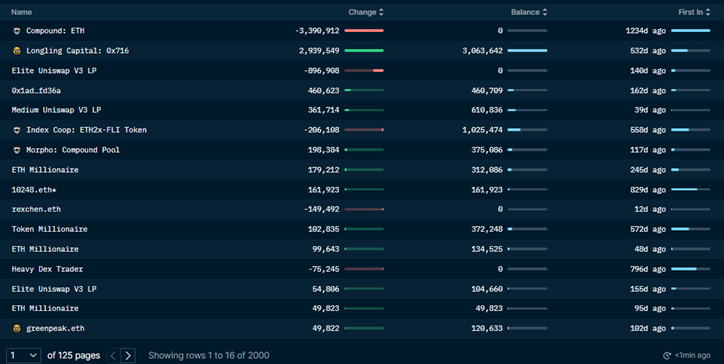Open the Heavy Dex Trader entry
The height and width of the screenshot is (364, 724).
(x=47, y=269)
